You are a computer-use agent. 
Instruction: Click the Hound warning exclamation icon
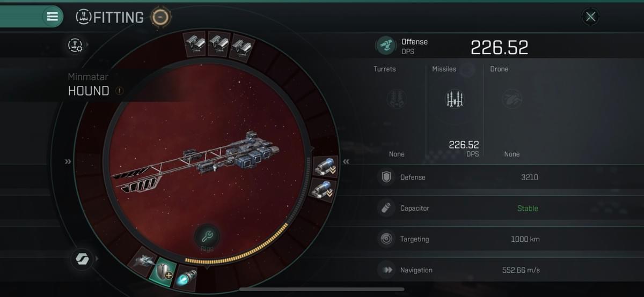pyautogui.click(x=119, y=91)
